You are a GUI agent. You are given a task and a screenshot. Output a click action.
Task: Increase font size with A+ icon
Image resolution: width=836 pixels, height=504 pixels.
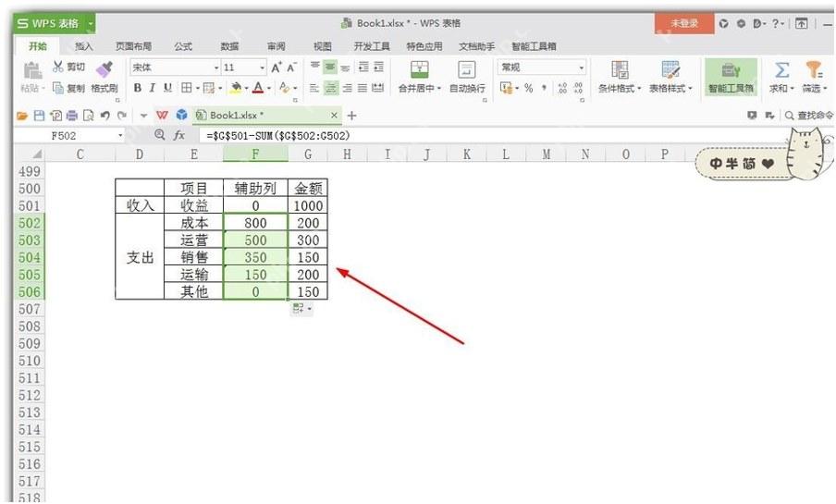pos(277,68)
